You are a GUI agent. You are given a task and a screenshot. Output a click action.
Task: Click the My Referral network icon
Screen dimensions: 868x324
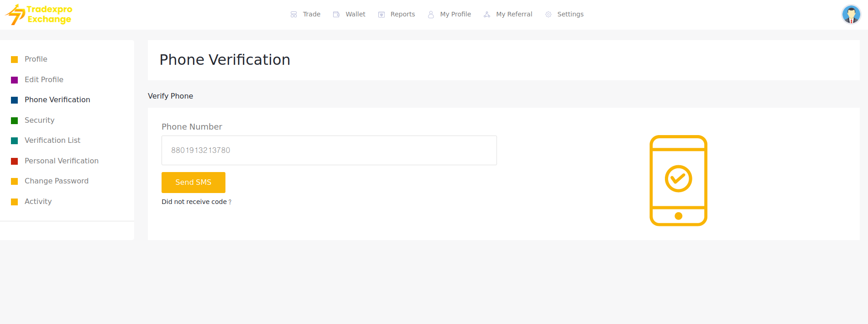coord(487,15)
